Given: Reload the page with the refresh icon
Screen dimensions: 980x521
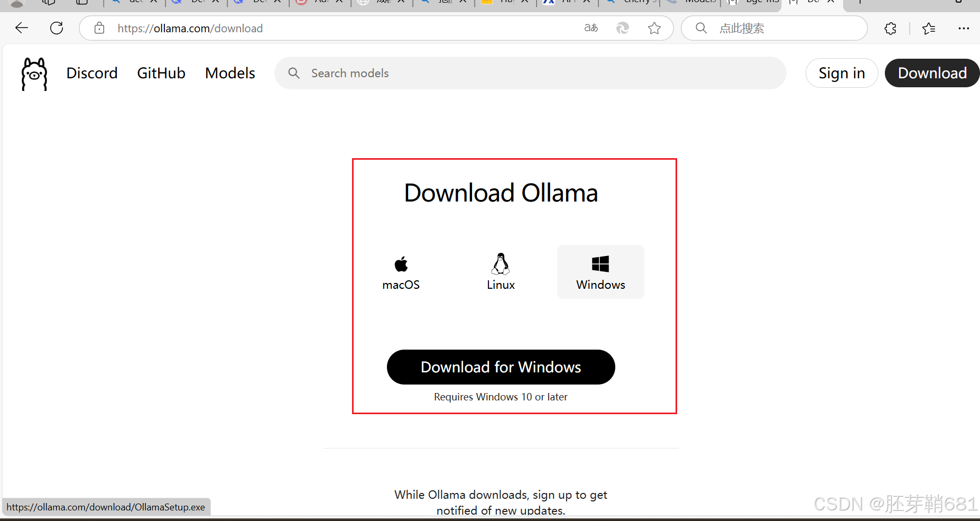Looking at the screenshot, I should [x=57, y=28].
